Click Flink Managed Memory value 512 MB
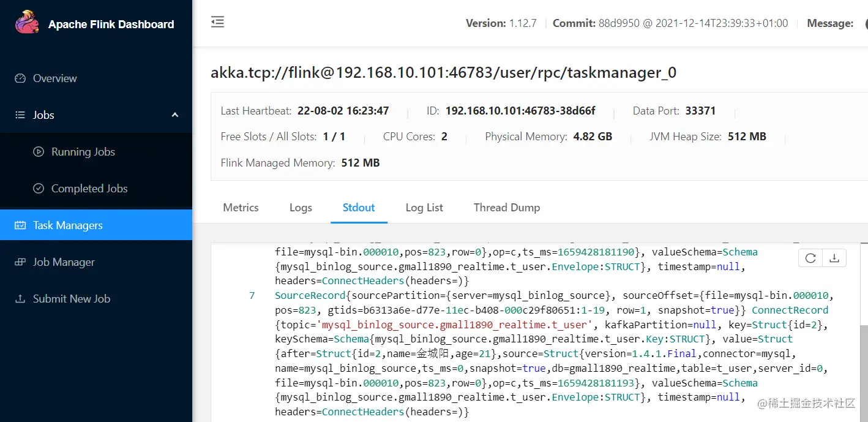The height and width of the screenshot is (422, 868). (x=361, y=163)
